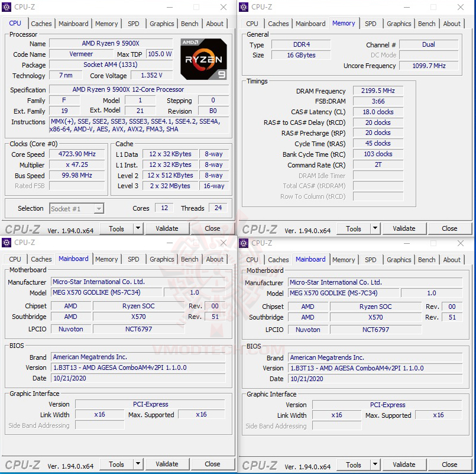
Task: Open About tab in top-right Memory window
Action: click(452, 24)
